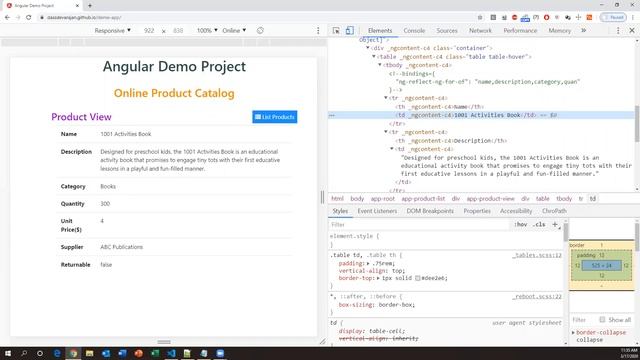The image size is (640, 360).
Task: Click the red Opera-style extension icon
Action: click(547, 18)
